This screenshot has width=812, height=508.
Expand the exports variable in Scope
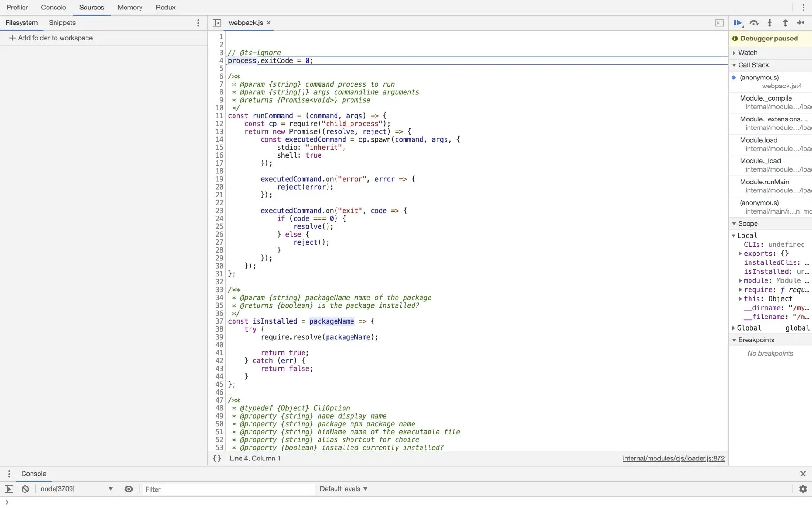[740, 254]
